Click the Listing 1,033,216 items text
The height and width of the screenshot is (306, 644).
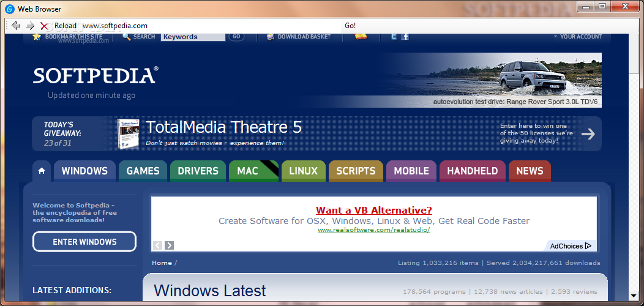tap(438, 263)
